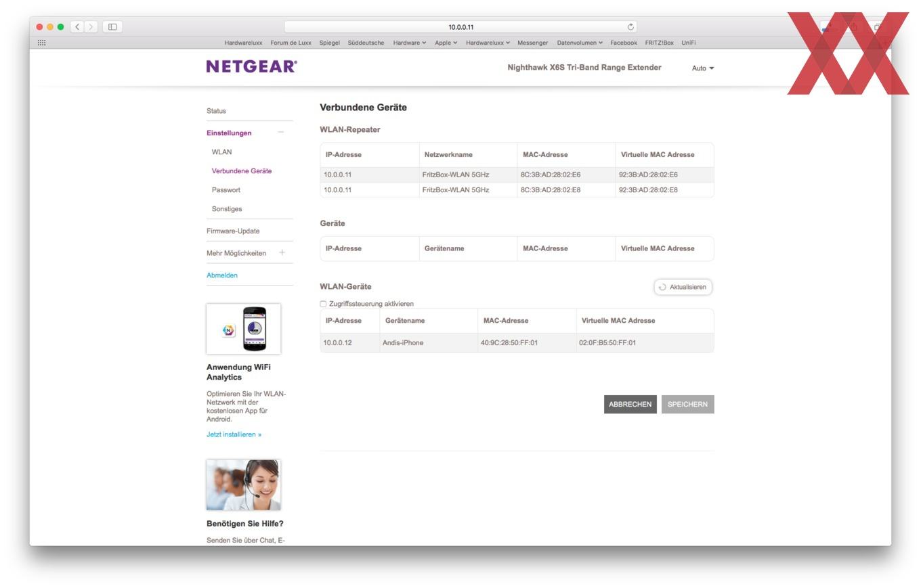Click the Aktualisieren refresh button

683,287
